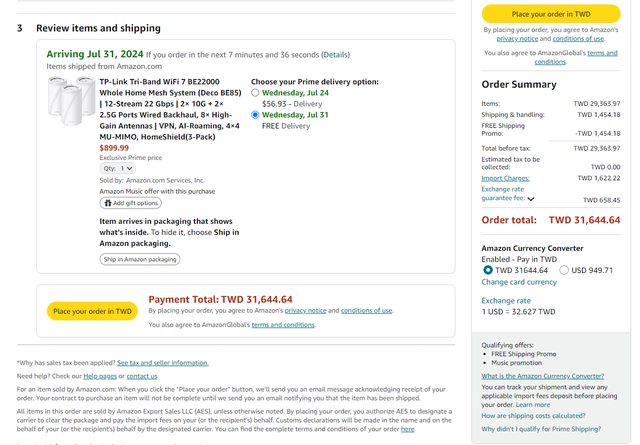Select Wednesday, Jul 31 free delivery option
Image resolution: width=640 pixels, height=445 pixels.
point(256,116)
